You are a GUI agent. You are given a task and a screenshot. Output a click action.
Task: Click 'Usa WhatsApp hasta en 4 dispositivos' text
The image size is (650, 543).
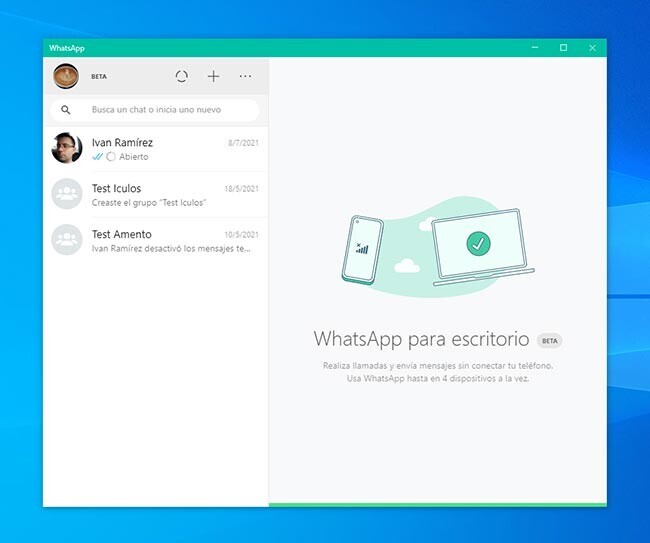point(438,378)
